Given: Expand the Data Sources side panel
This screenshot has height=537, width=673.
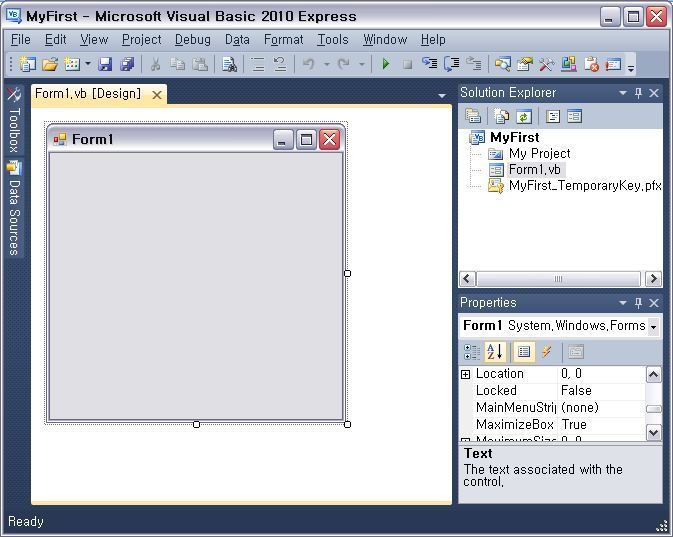Looking at the screenshot, I should pos(14,208).
